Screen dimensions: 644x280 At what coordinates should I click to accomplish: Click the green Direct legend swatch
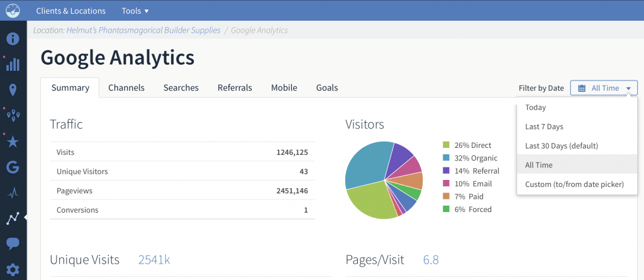pos(446,145)
